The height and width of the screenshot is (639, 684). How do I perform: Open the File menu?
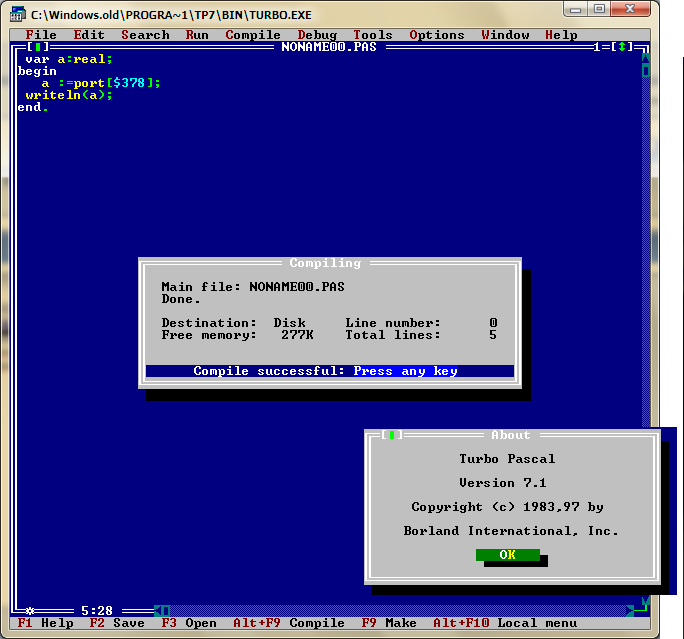pos(41,35)
